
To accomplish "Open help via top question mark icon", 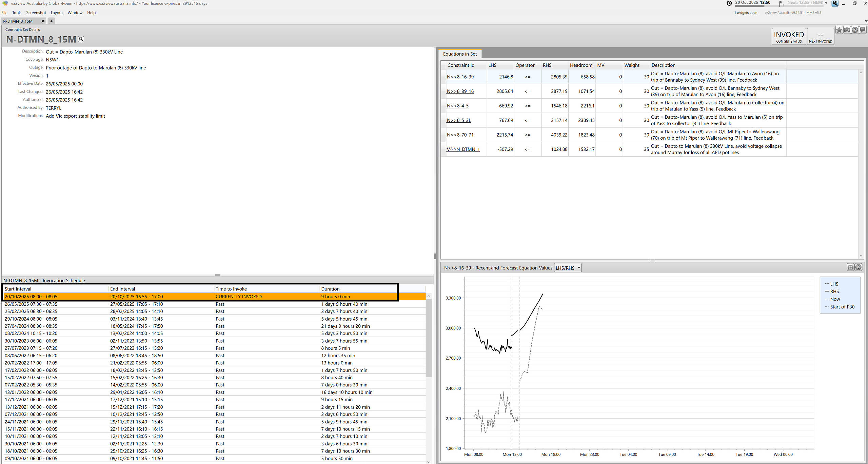I will pyautogui.click(x=855, y=30).
